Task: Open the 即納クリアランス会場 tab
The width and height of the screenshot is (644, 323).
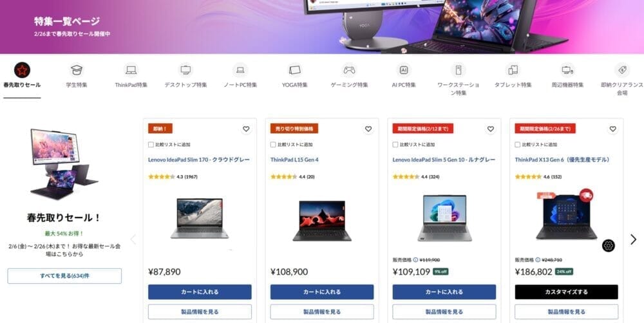Action: [x=622, y=80]
